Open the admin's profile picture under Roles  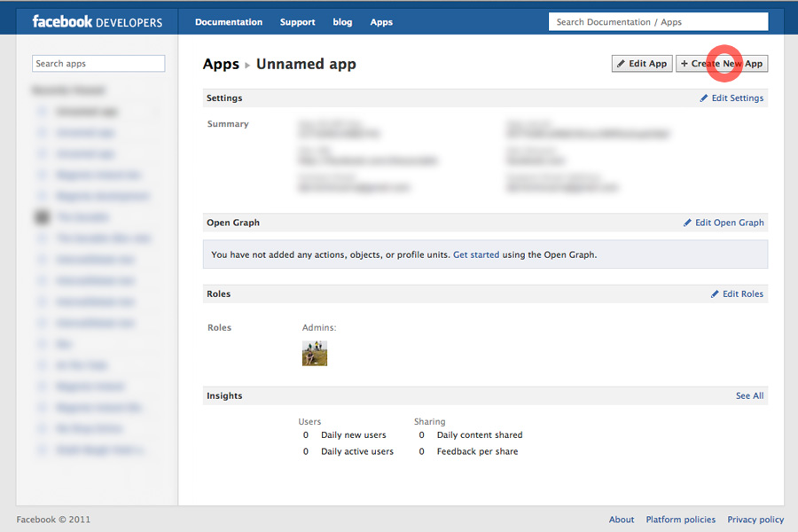[315, 353]
